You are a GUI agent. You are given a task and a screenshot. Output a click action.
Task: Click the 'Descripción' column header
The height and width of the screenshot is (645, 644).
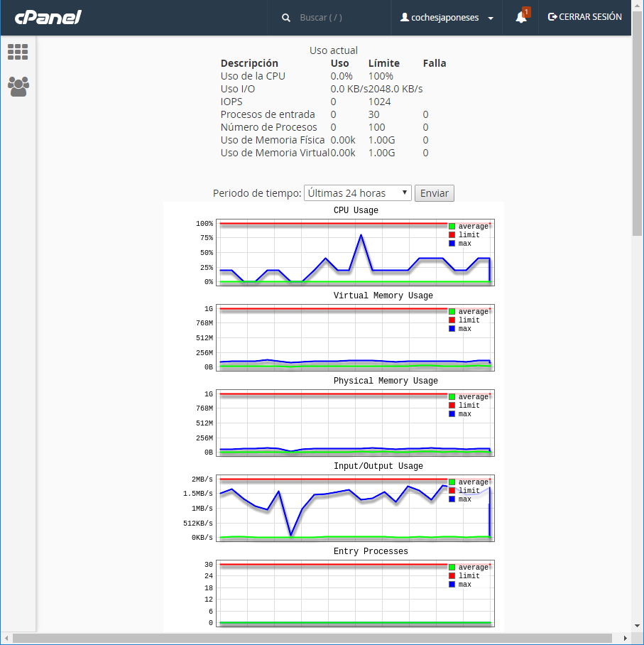point(249,63)
